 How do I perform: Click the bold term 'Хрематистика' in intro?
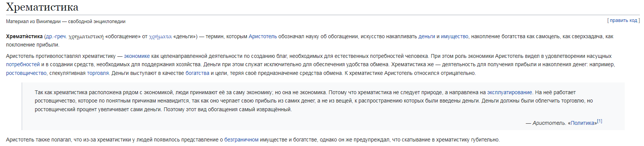coord(24,36)
